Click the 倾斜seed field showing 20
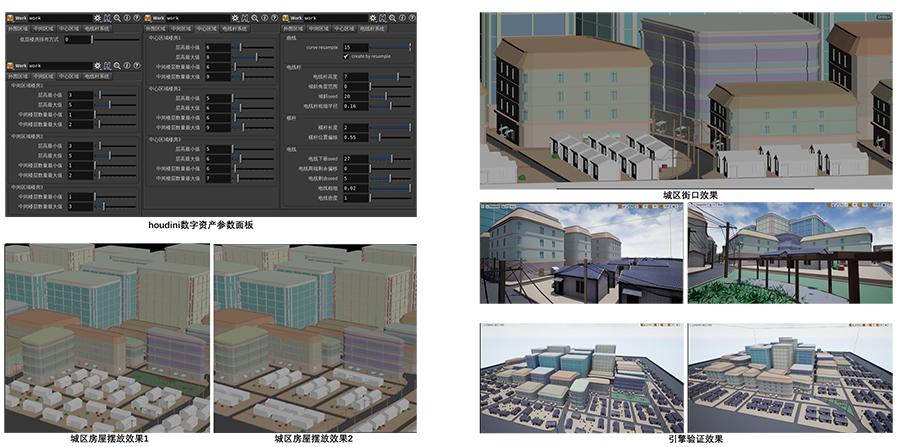Image resolution: width=900 pixels, height=447 pixels. click(355, 96)
